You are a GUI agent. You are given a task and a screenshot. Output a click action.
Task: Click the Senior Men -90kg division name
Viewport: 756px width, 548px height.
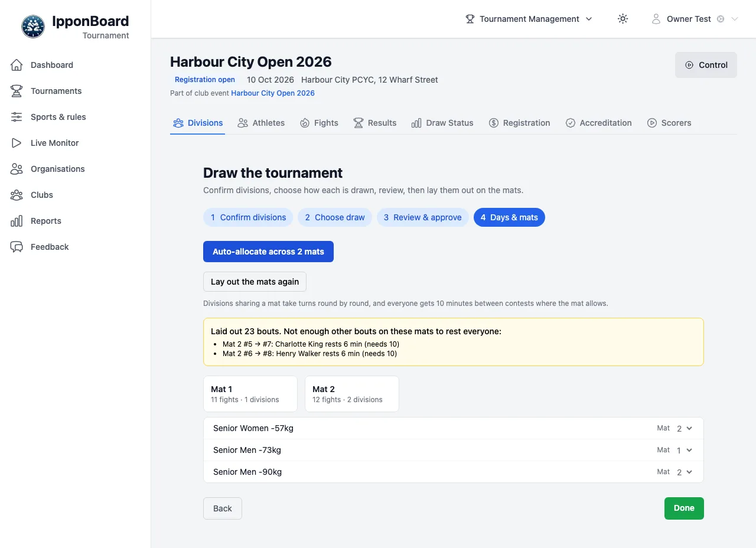coord(247,472)
